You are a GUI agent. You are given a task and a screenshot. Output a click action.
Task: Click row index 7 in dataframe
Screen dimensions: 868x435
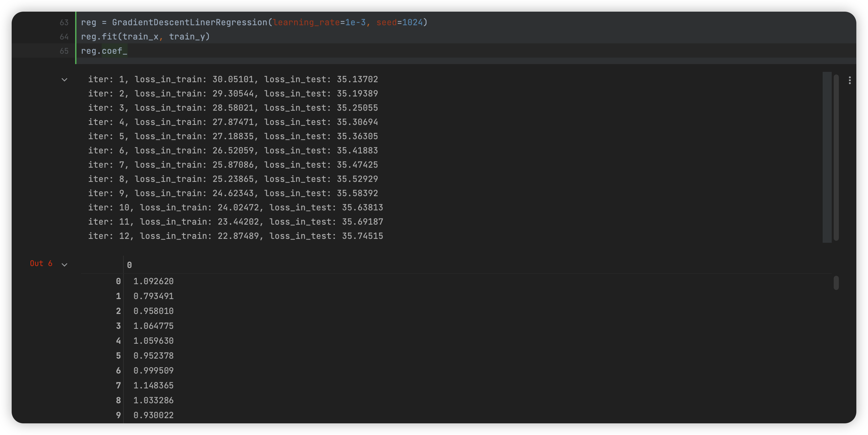118,385
